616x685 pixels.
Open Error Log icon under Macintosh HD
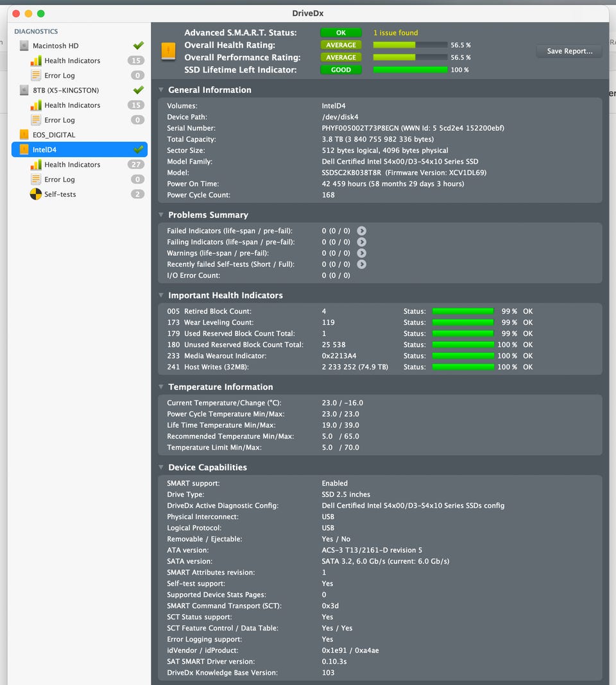pyautogui.click(x=36, y=76)
